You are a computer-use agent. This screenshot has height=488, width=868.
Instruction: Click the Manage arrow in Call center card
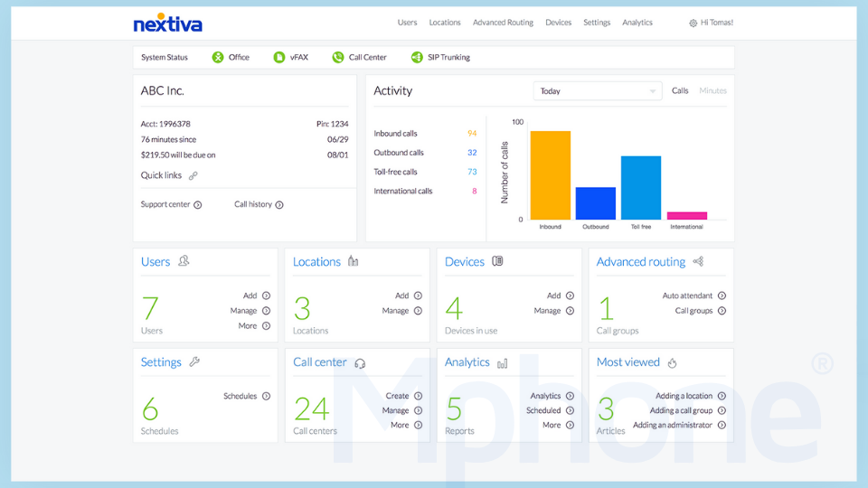pyautogui.click(x=418, y=410)
